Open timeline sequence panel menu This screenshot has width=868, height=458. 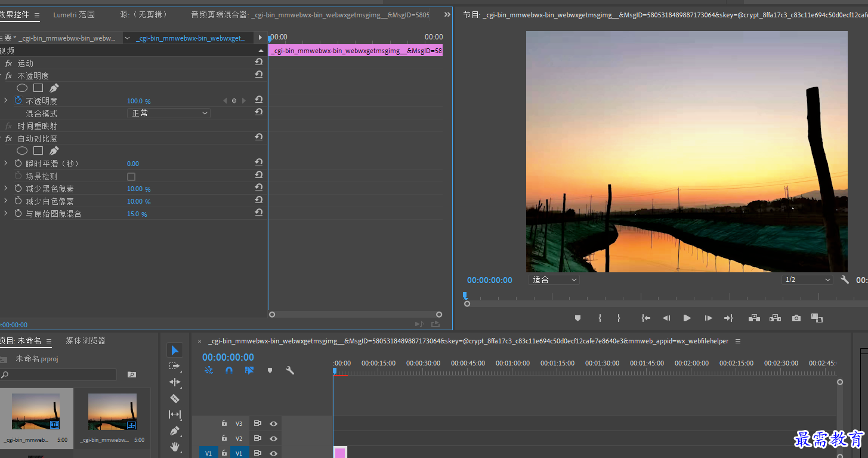click(x=738, y=341)
